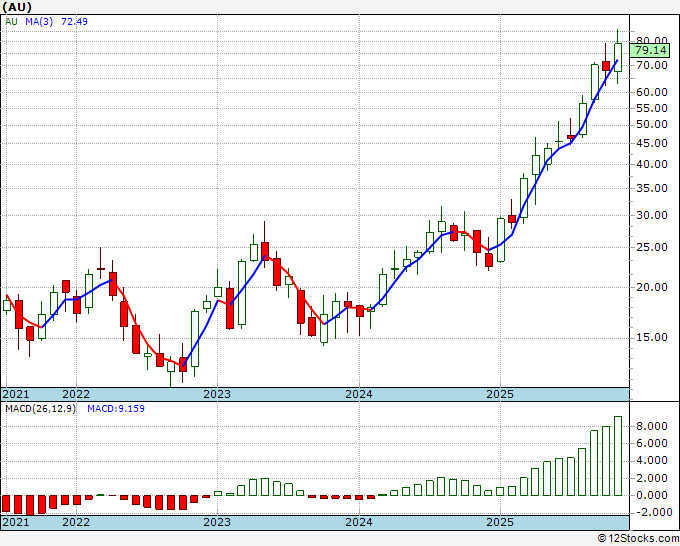
Task: Click the 0.000 MACD axis label
Action: [x=651, y=495]
